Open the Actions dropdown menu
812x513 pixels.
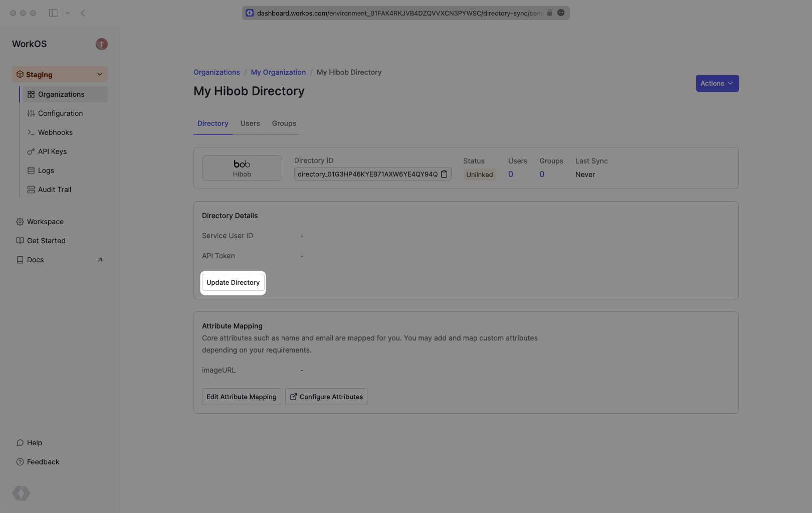[717, 83]
